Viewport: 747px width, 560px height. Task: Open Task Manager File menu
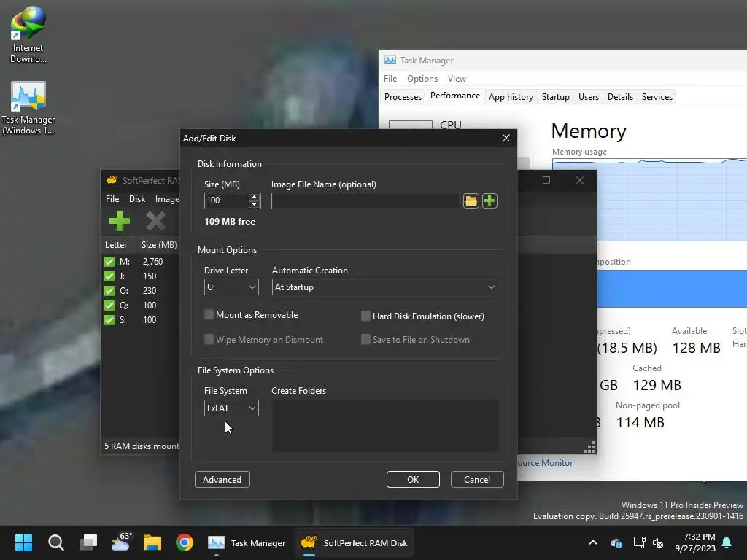point(390,79)
